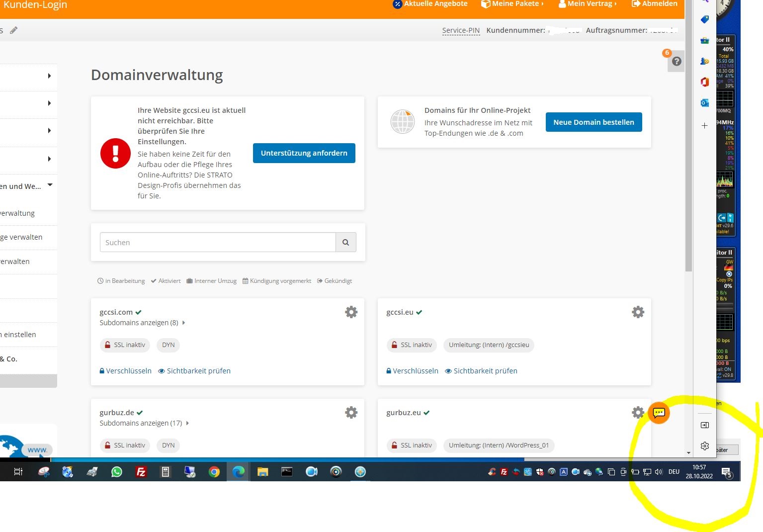The width and height of the screenshot is (763, 532).
Task: Click Unterstützung anfordern button
Action: pyautogui.click(x=304, y=153)
